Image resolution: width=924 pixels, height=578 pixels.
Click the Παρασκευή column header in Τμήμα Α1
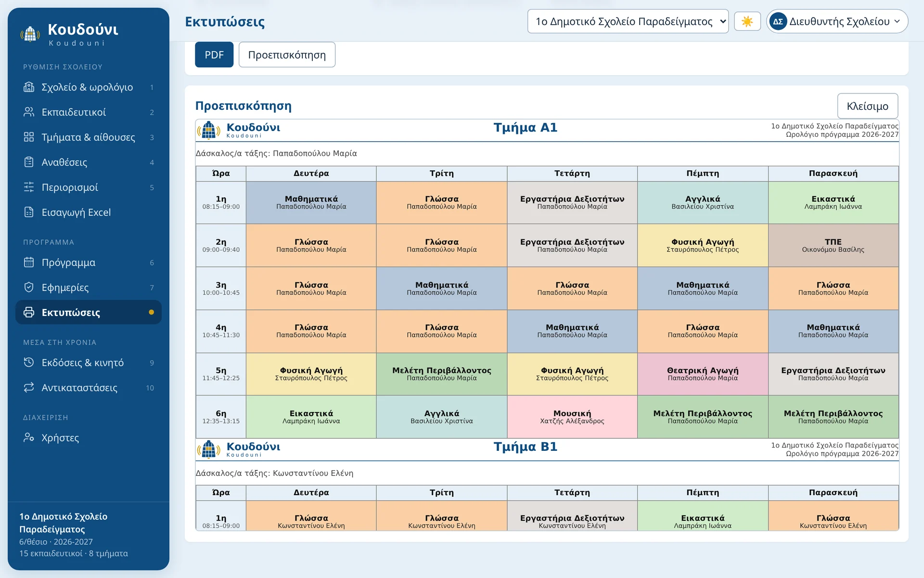(x=833, y=173)
